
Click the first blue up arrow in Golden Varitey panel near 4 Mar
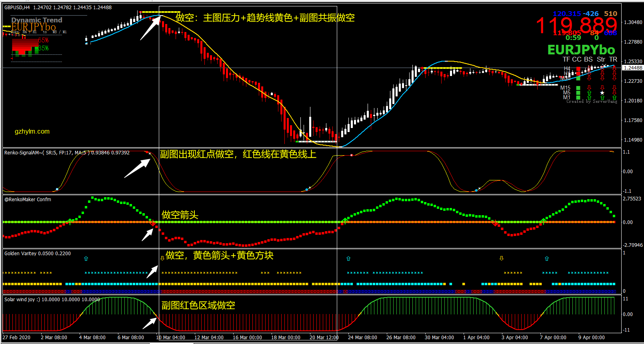coord(86,259)
